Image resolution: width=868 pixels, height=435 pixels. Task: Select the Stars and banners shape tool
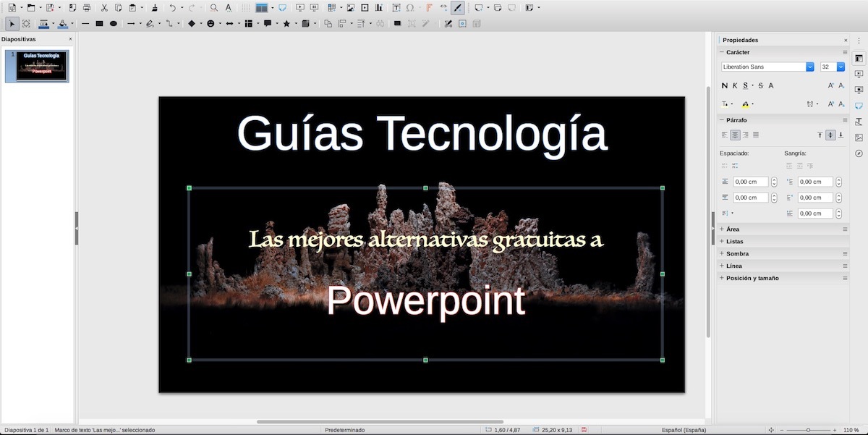286,24
